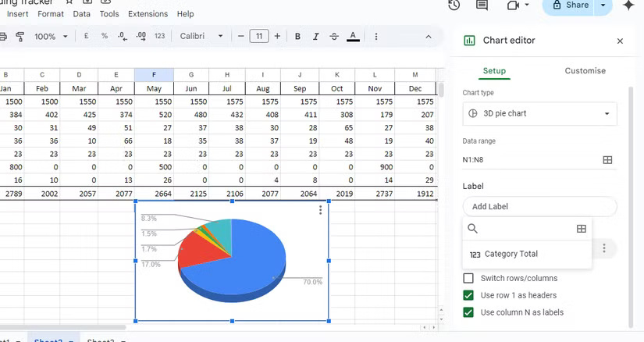Apply italic formatting
The height and width of the screenshot is (342, 644).
coord(316,37)
